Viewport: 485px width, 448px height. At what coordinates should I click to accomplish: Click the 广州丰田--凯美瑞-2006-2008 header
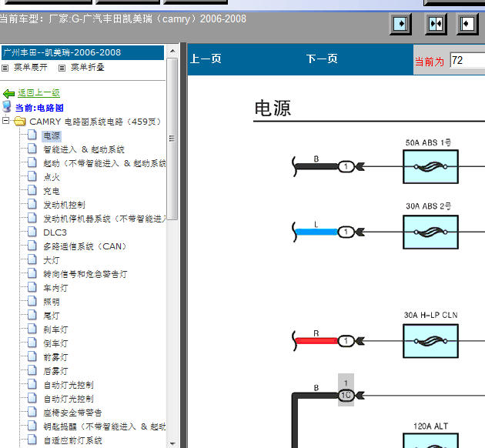[82, 52]
